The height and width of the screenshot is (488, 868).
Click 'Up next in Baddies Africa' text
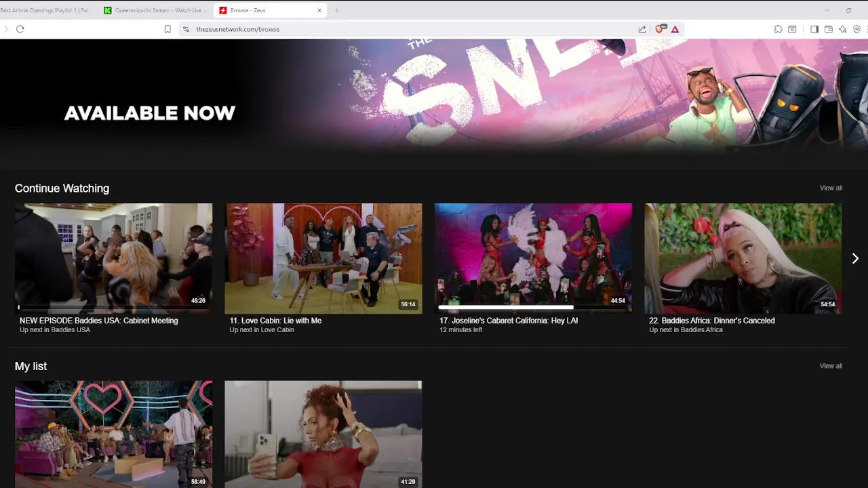pyautogui.click(x=686, y=330)
